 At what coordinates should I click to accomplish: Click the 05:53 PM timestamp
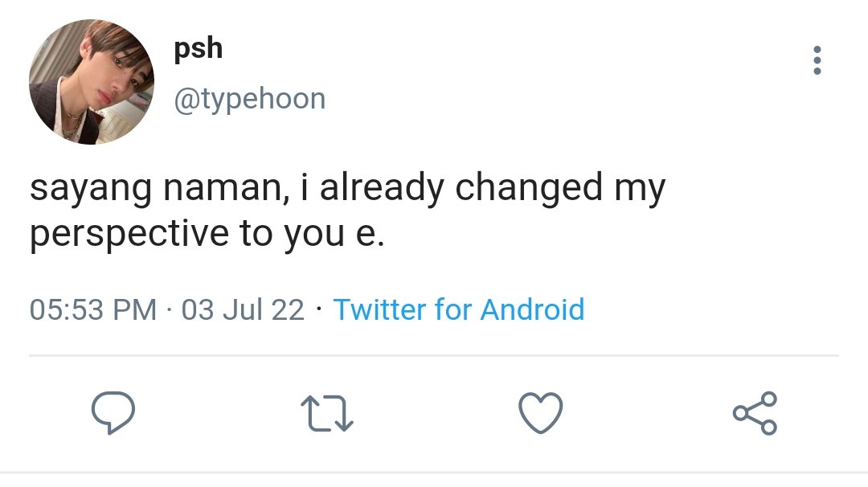tap(92, 309)
